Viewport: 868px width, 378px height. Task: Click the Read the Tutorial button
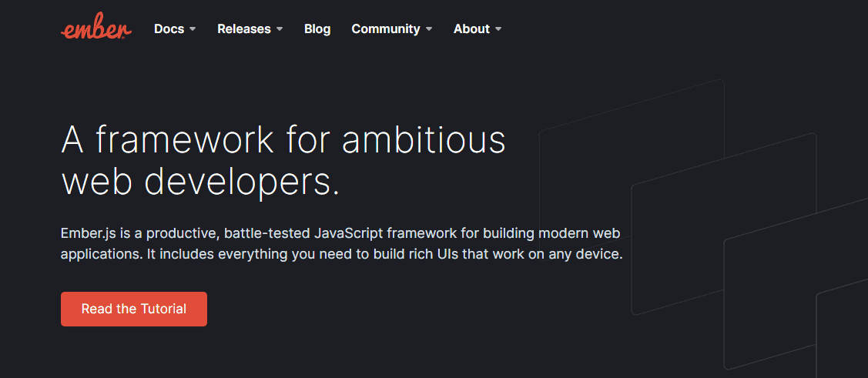click(134, 309)
